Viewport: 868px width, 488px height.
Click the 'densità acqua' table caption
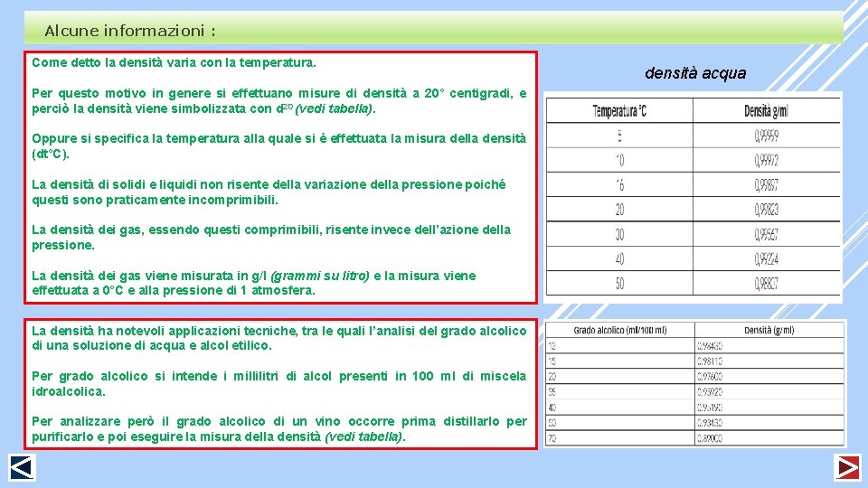click(695, 73)
